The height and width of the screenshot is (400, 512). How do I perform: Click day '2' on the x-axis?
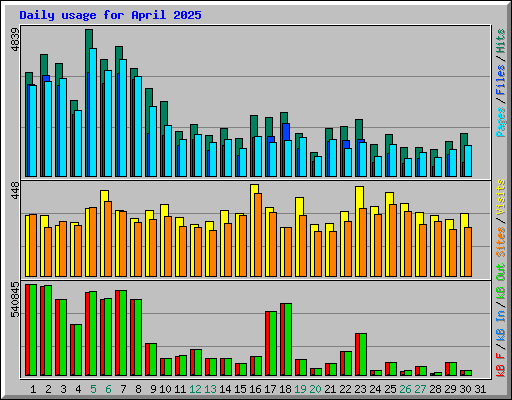48,389
